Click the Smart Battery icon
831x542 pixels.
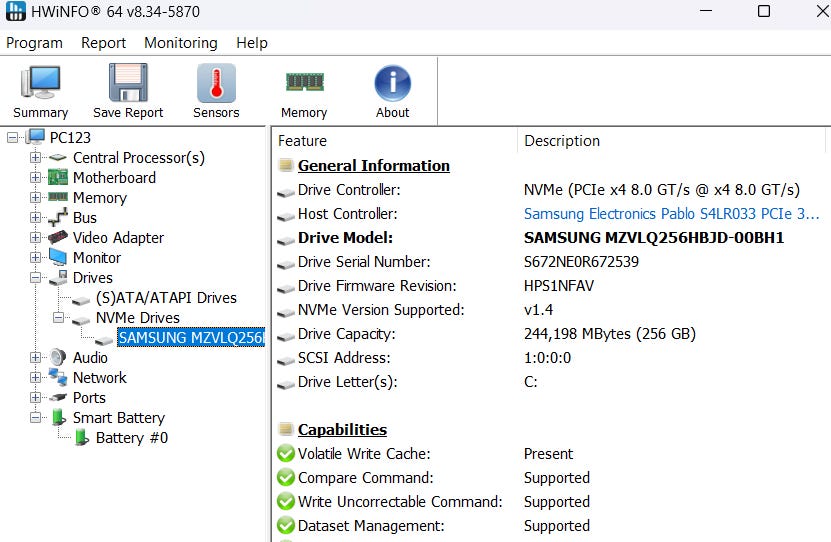pyautogui.click(x=59, y=418)
